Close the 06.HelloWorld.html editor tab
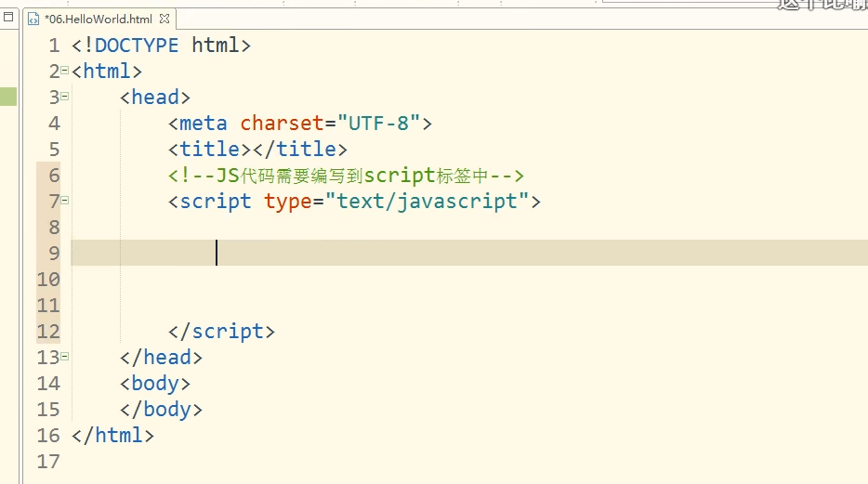 [165, 19]
